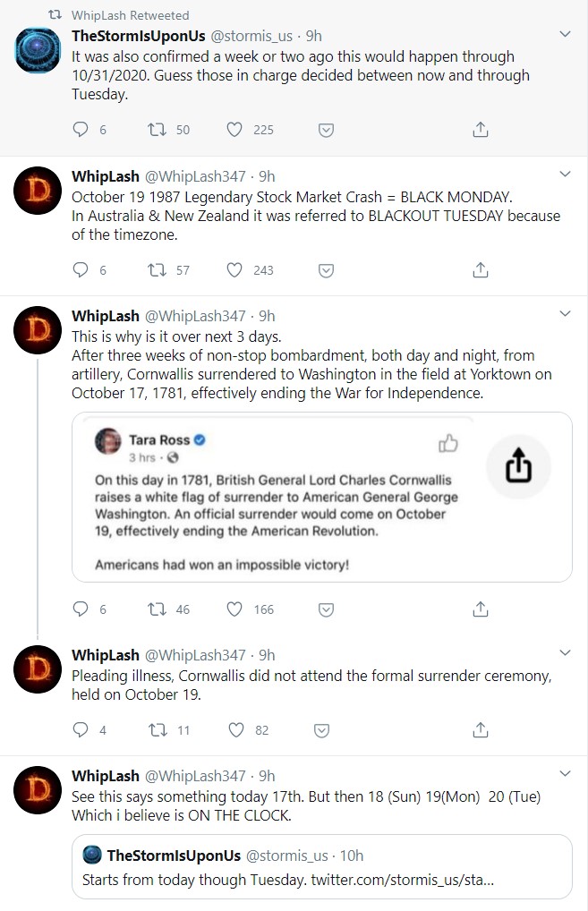Retweet the TheStormIsUponUs 10/31/2020 tweet
Screen dimensions: 588x911
[158, 130]
